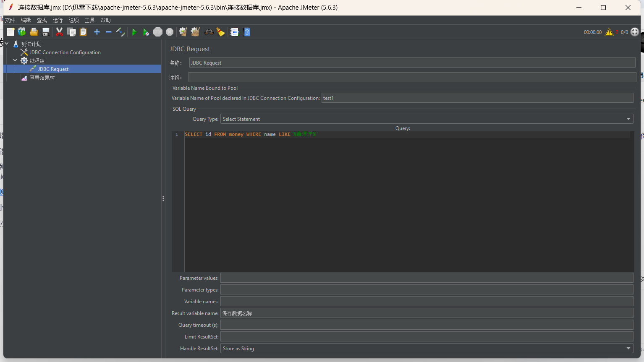Open the function helper list icon

[234, 32]
